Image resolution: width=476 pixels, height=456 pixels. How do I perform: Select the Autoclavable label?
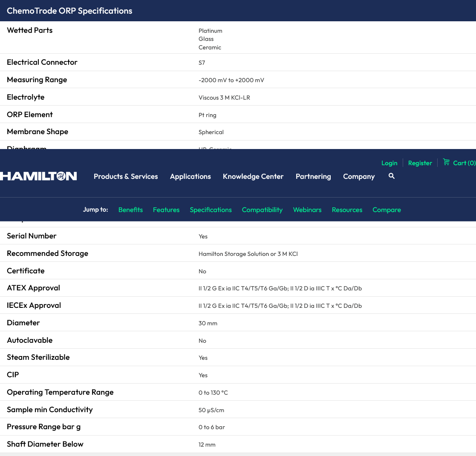tap(30, 340)
